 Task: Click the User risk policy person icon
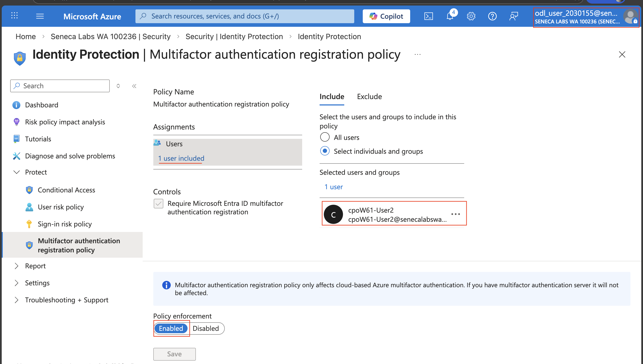pyautogui.click(x=29, y=207)
